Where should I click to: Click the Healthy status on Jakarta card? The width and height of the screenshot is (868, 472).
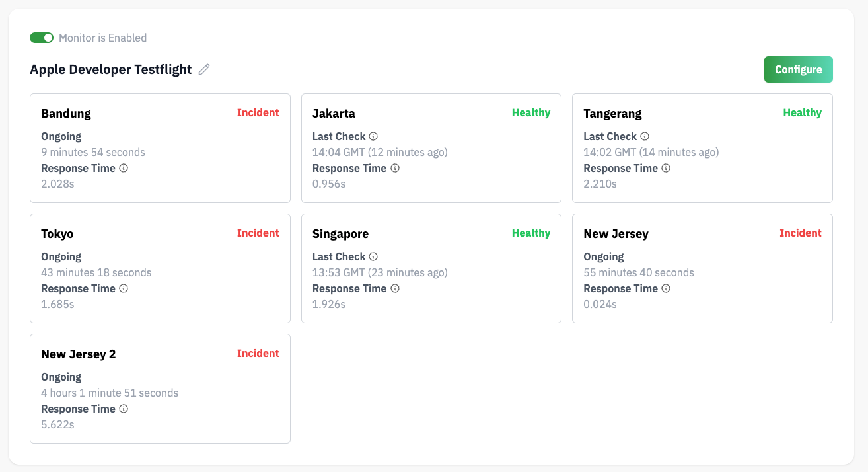coord(531,113)
